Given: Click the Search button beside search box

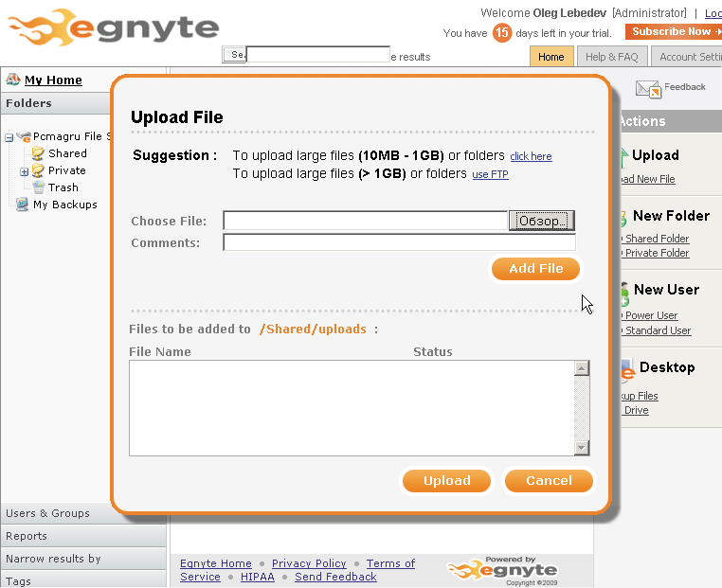Looking at the screenshot, I should (x=235, y=54).
